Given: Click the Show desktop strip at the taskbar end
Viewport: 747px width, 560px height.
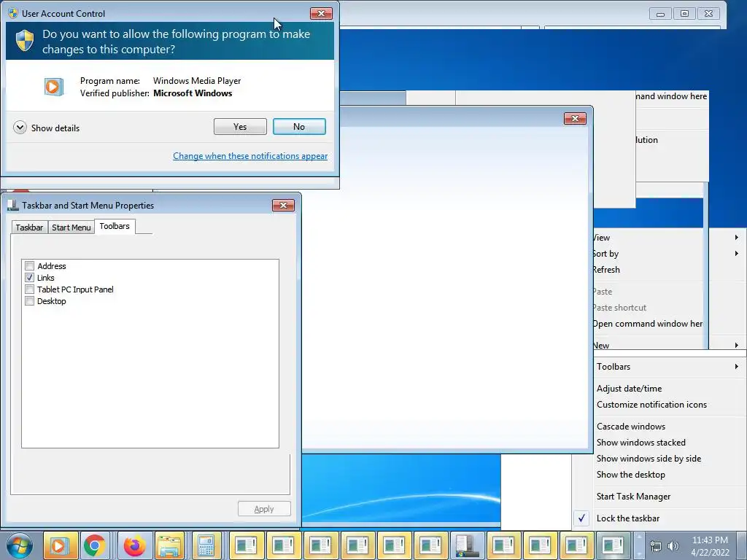Looking at the screenshot, I should click(x=742, y=545).
